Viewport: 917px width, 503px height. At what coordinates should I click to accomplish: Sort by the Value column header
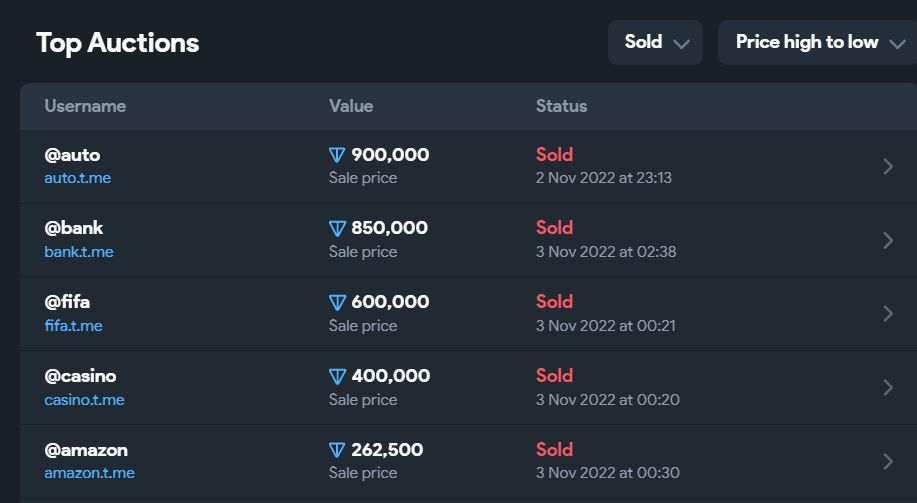[351, 106]
